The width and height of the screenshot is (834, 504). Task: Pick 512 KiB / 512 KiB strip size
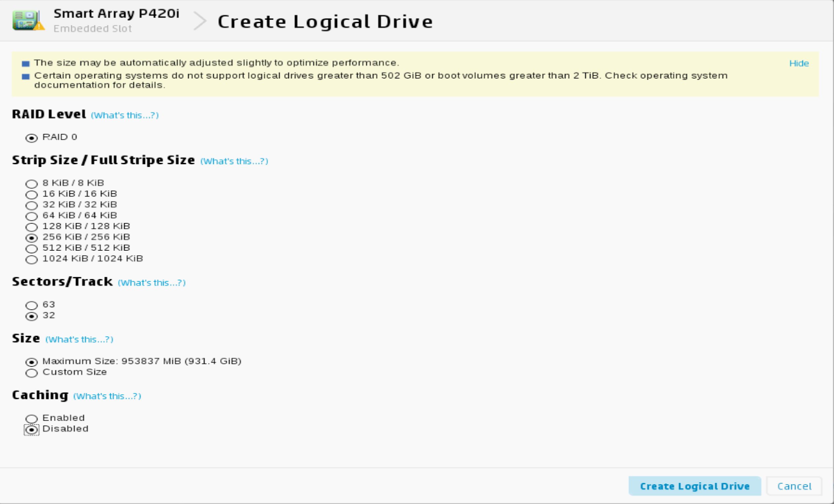(31, 249)
